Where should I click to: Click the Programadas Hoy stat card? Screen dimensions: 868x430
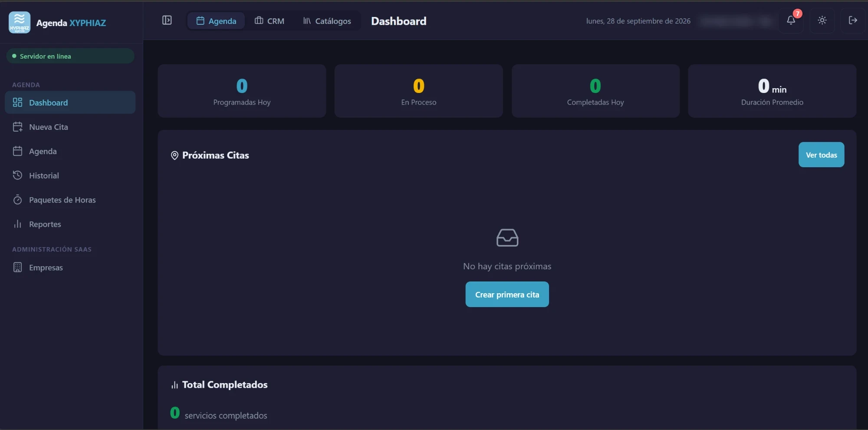tap(242, 91)
